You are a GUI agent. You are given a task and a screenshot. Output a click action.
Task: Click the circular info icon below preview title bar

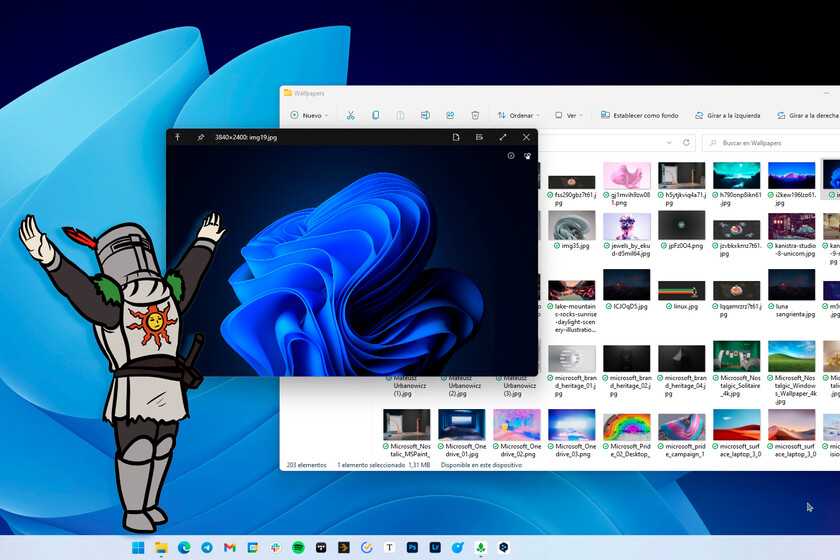(x=511, y=156)
